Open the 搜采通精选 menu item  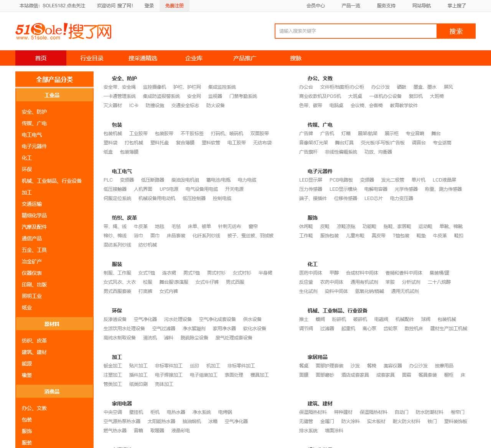143,58
